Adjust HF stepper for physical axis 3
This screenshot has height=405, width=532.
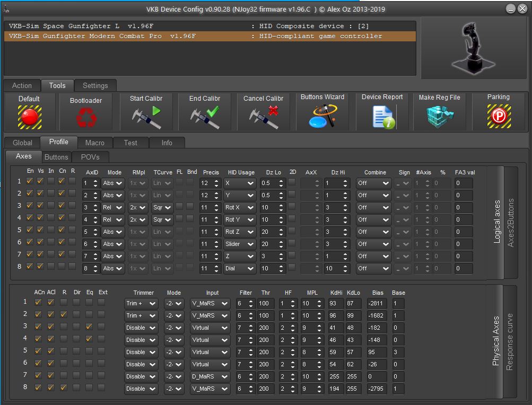coord(293,328)
